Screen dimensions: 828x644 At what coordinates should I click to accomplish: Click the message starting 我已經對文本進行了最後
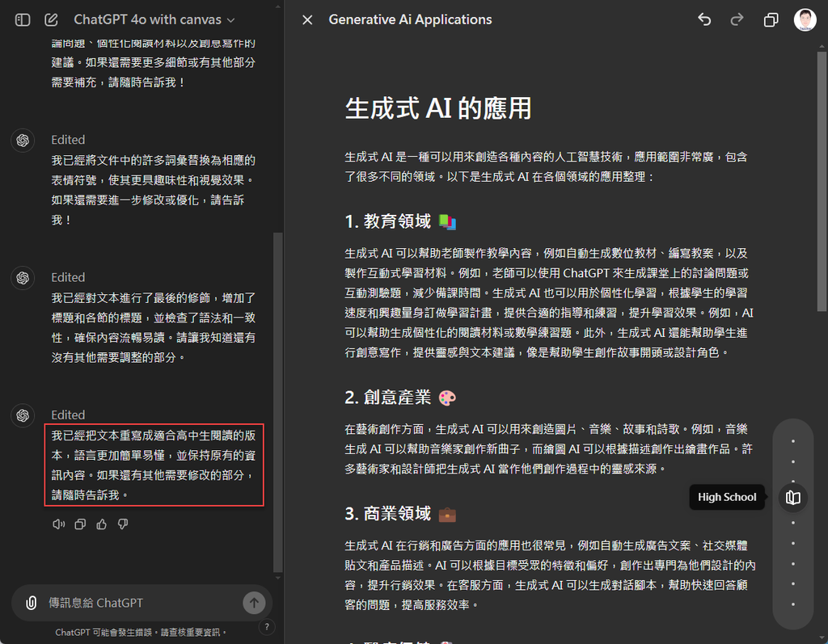(154, 328)
